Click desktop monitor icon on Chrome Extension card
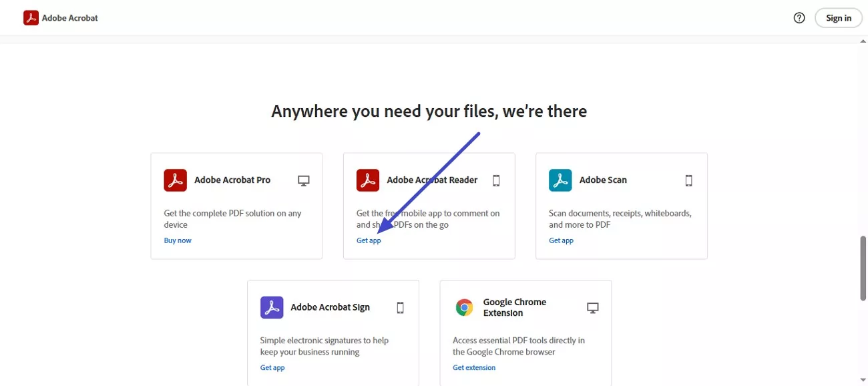The width and height of the screenshot is (868, 386). [x=593, y=308]
